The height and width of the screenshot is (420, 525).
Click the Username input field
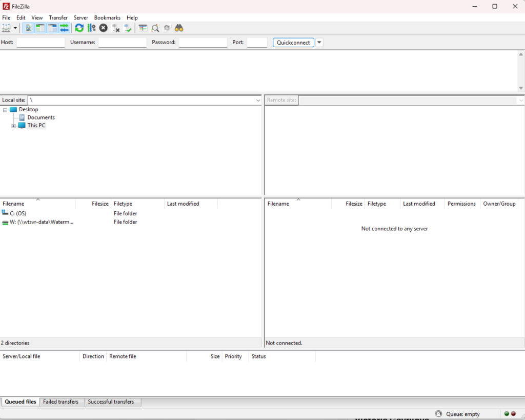point(123,43)
